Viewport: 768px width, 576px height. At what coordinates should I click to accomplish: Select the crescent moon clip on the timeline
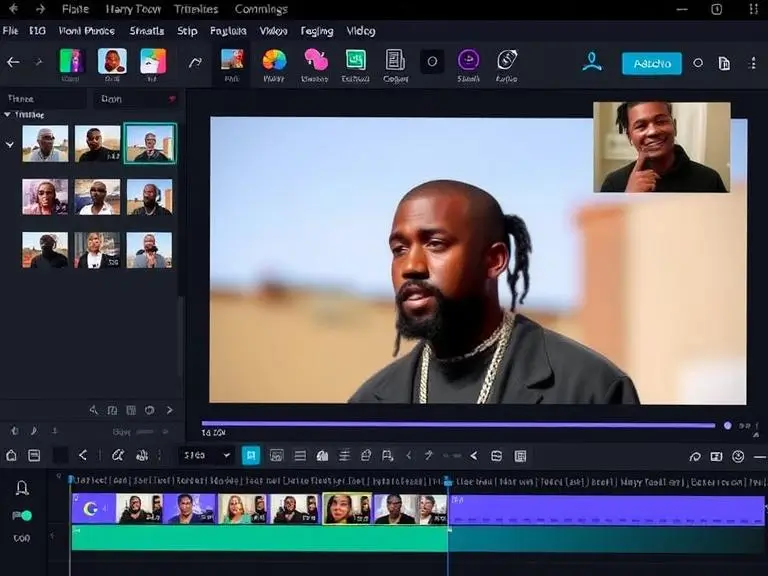[x=94, y=509]
